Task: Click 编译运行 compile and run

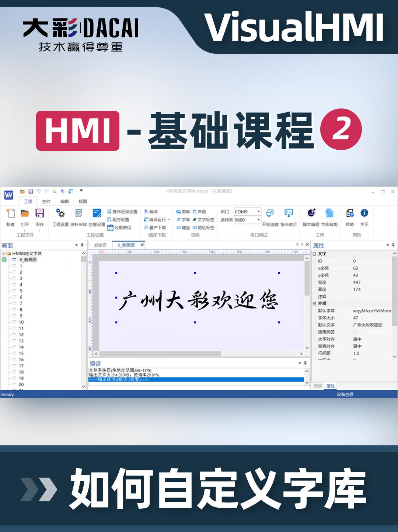Action: click(x=155, y=219)
